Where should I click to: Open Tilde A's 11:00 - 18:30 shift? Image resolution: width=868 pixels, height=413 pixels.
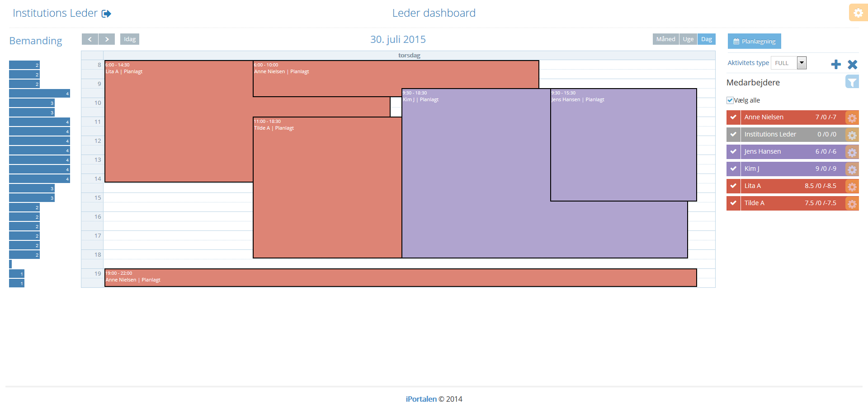pyautogui.click(x=327, y=188)
